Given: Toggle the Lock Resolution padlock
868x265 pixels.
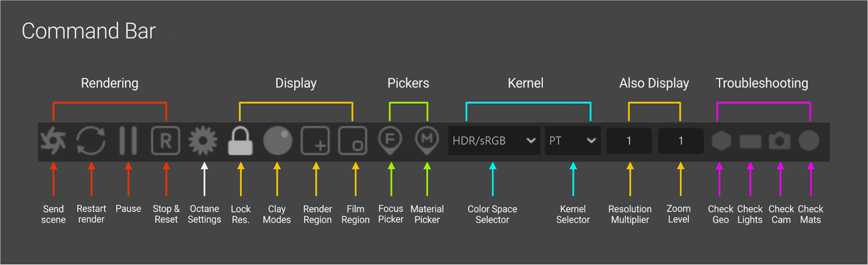Looking at the screenshot, I should point(240,141).
